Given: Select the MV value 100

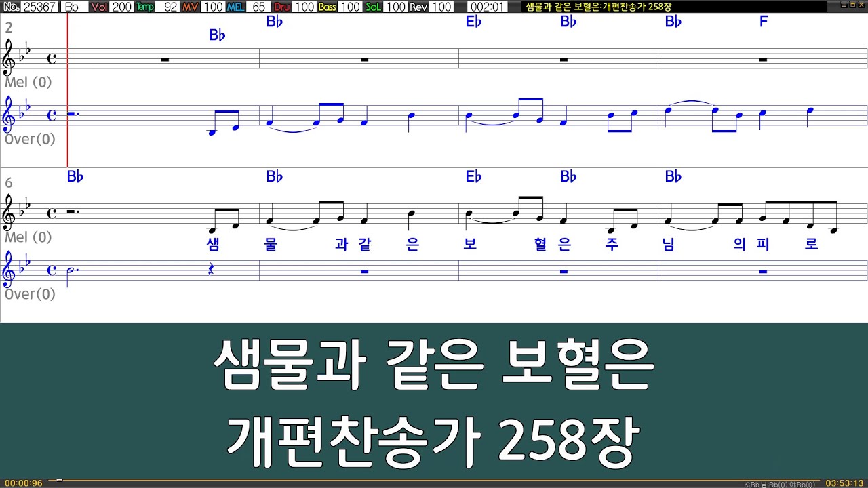Looking at the screenshot, I should (213, 7).
